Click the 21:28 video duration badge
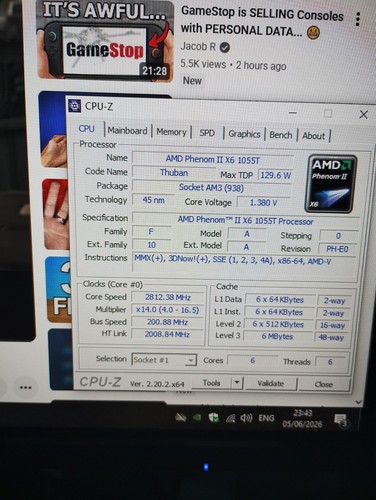376x500 pixels. [154, 71]
